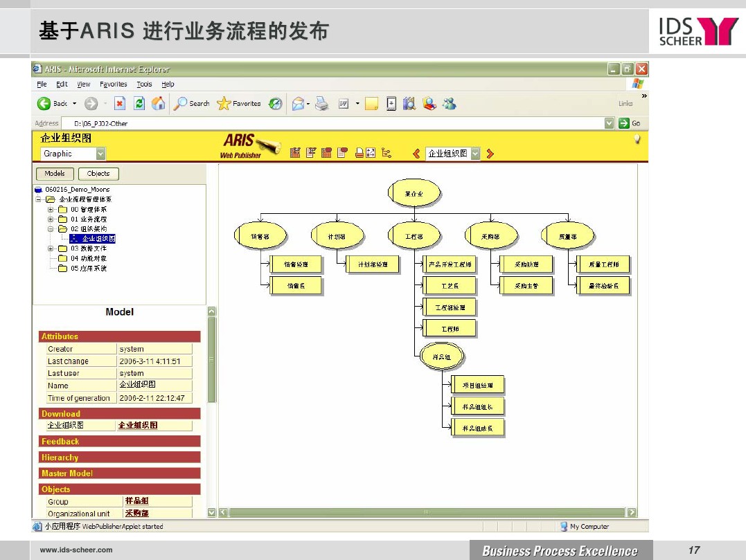Image resolution: width=746 pixels, height=560 pixels.
Task: Open the Back button history dropdown arrow
Action: [x=74, y=104]
